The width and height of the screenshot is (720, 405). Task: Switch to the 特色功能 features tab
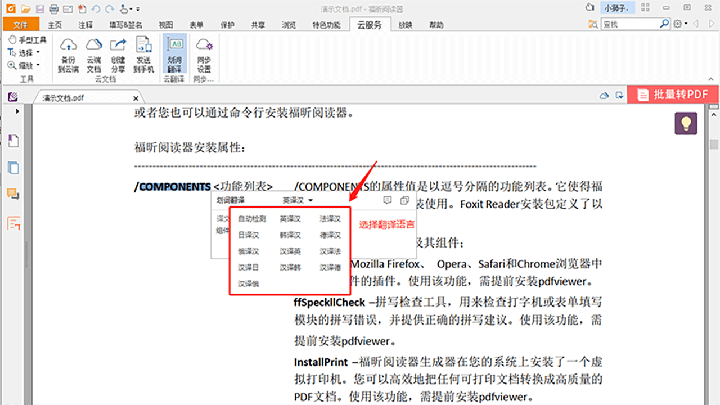[326, 25]
